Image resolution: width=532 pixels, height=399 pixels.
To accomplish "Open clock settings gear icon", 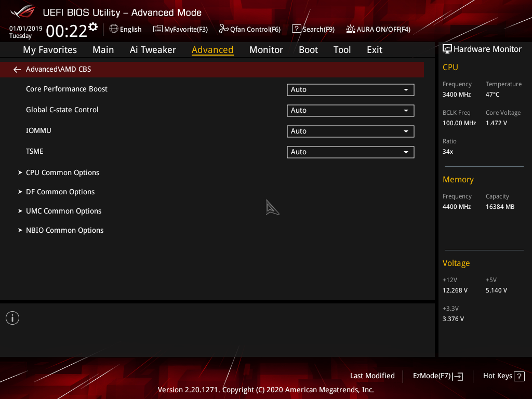I will (x=93, y=27).
